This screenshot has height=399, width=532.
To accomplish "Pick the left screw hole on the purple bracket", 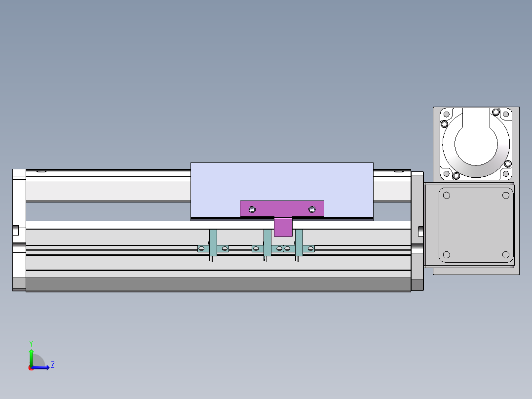I will coord(252,209).
